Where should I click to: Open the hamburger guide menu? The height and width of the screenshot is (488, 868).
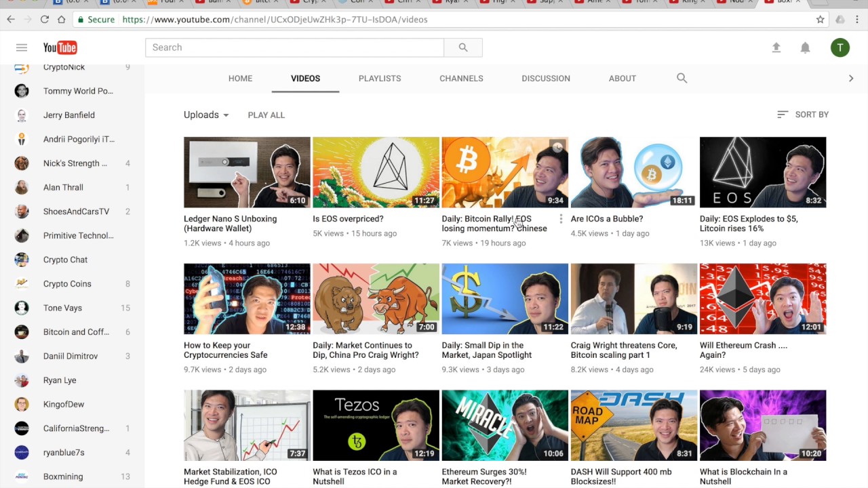tap(22, 47)
